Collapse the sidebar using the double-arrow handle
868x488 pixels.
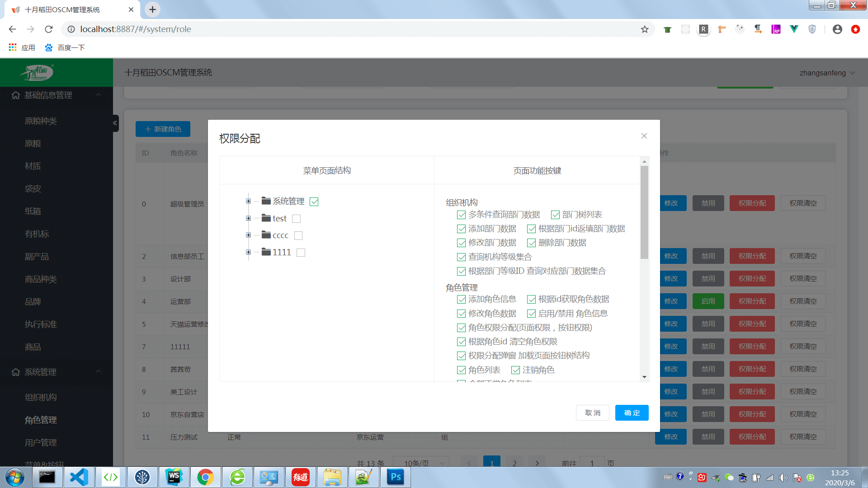pyautogui.click(x=115, y=123)
